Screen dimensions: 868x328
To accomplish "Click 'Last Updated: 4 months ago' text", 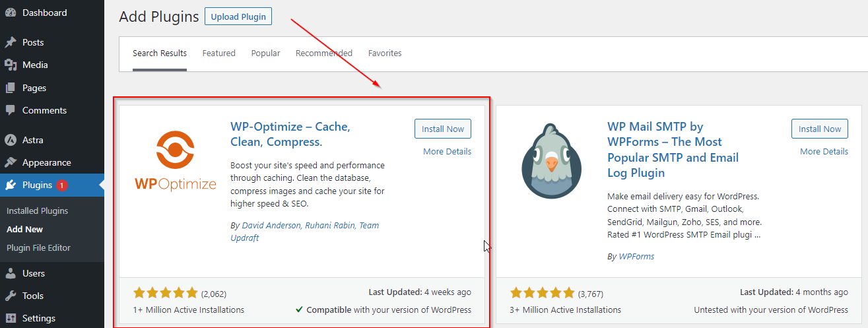I will coord(794,292).
